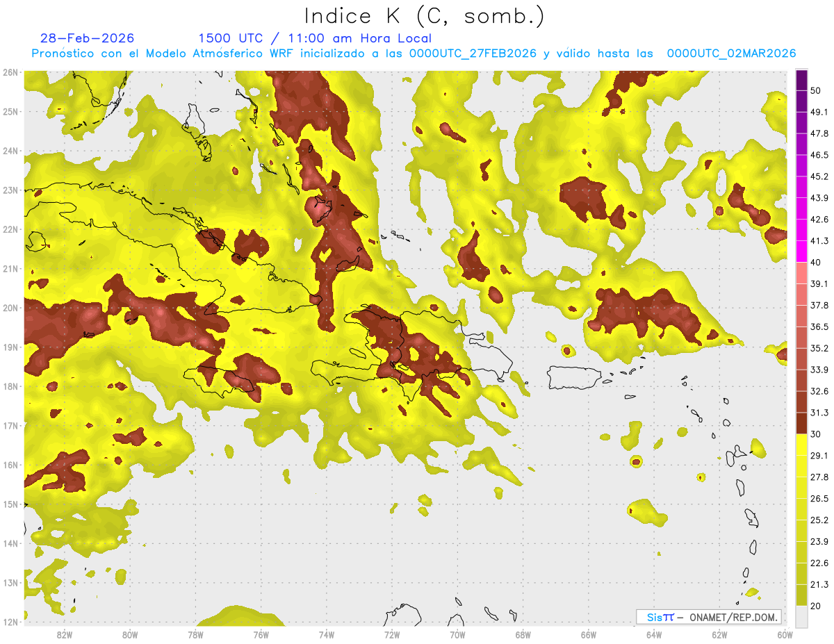The height and width of the screenshot is (644, 834).
Task: Click the colorbar label "36.5"
Action: 819,327
